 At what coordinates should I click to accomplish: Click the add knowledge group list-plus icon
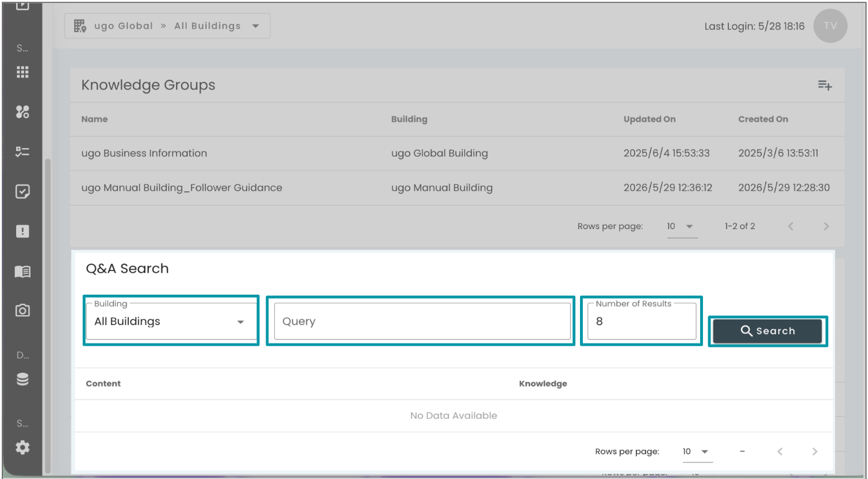tap(825, 86)
